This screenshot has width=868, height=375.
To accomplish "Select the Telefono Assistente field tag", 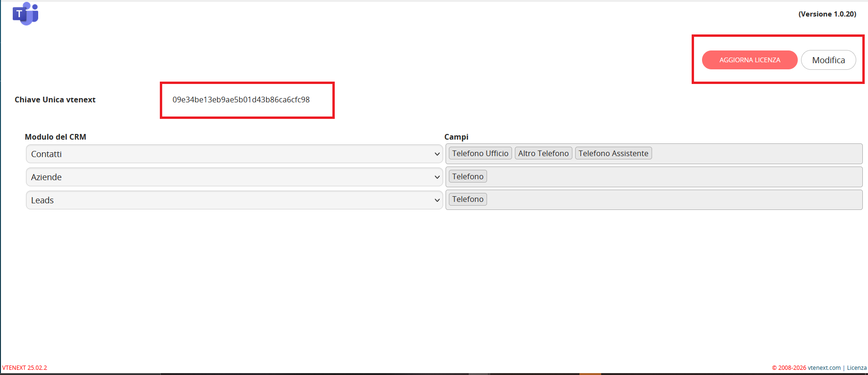I will 613,153.
